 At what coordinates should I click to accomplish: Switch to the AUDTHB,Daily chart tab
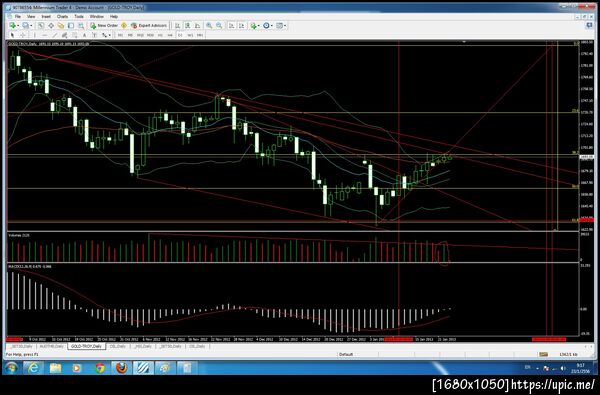pyautogui.click(x=51, y=346)
